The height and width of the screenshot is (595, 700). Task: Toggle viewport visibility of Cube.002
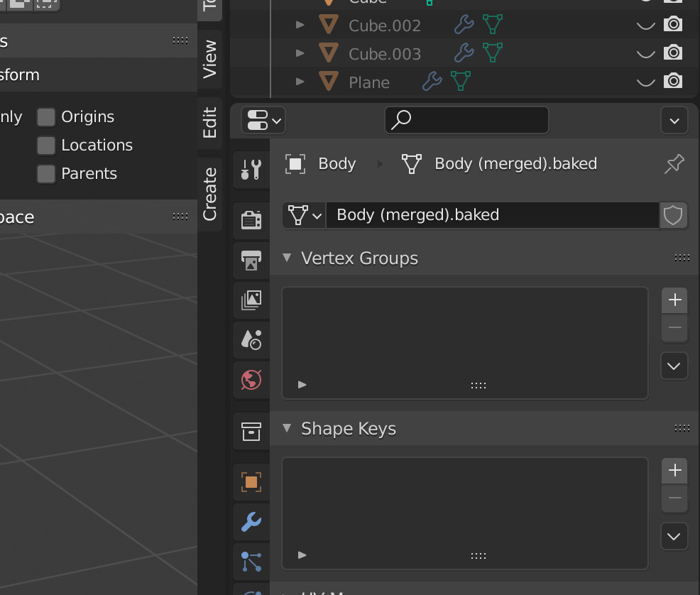coord(645,26)
